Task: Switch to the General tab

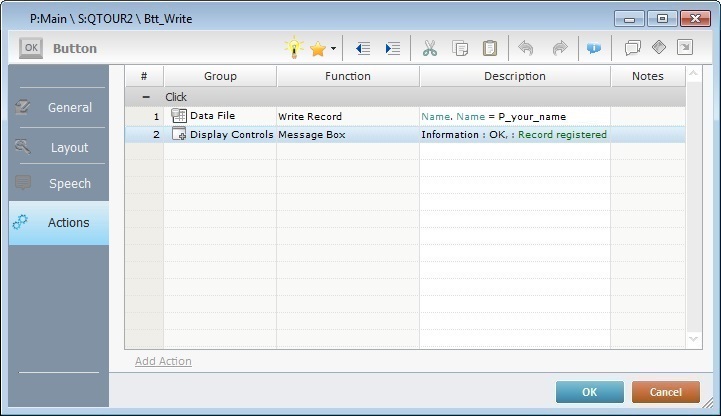Action: point(59,108)
